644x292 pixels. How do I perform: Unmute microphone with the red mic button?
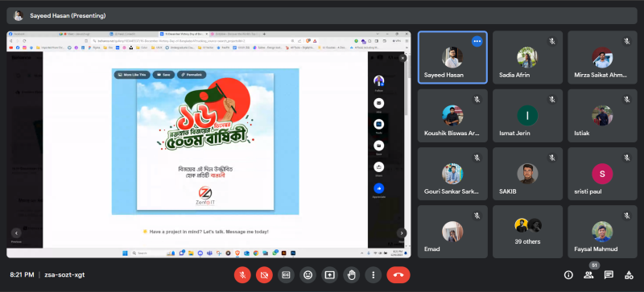pyautogui.click(x=242, y=275)
